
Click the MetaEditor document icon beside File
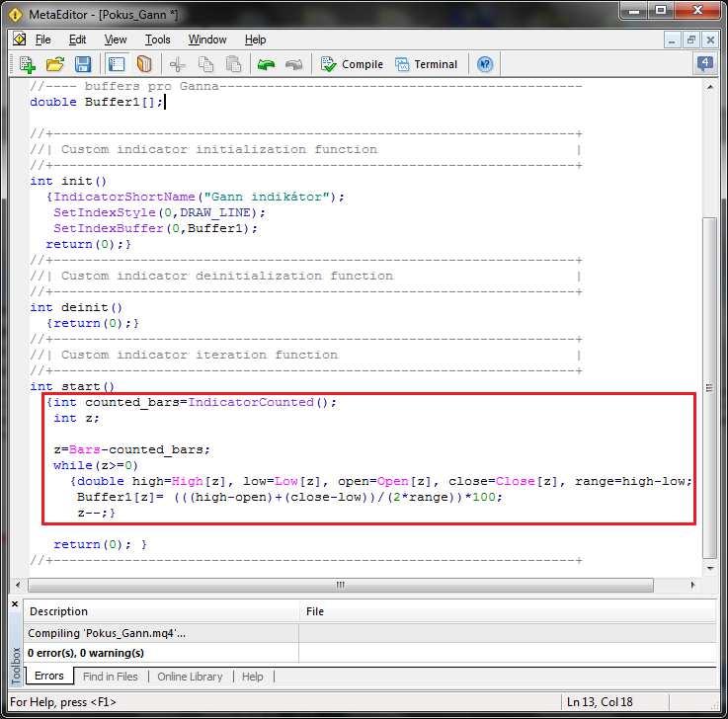(19, 40)
